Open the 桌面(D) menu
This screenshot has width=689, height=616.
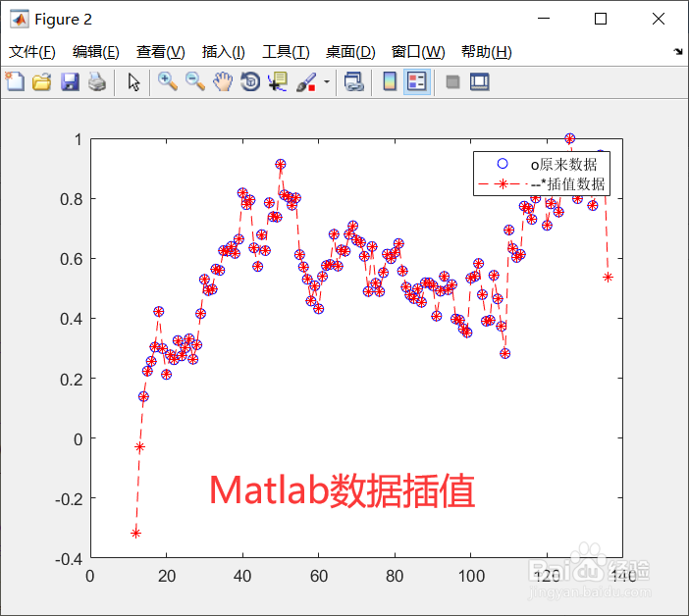(350, 52)
